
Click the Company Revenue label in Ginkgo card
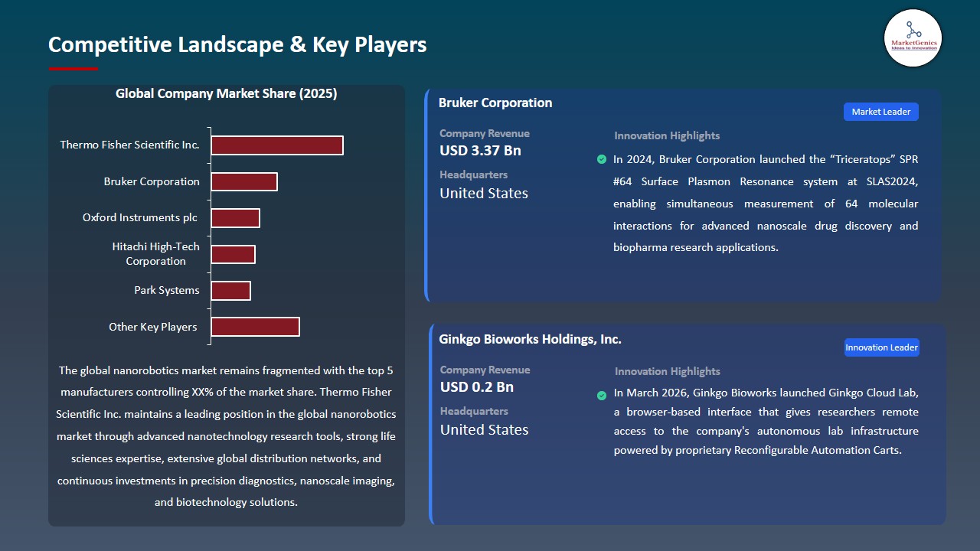(x=485, y=370)
